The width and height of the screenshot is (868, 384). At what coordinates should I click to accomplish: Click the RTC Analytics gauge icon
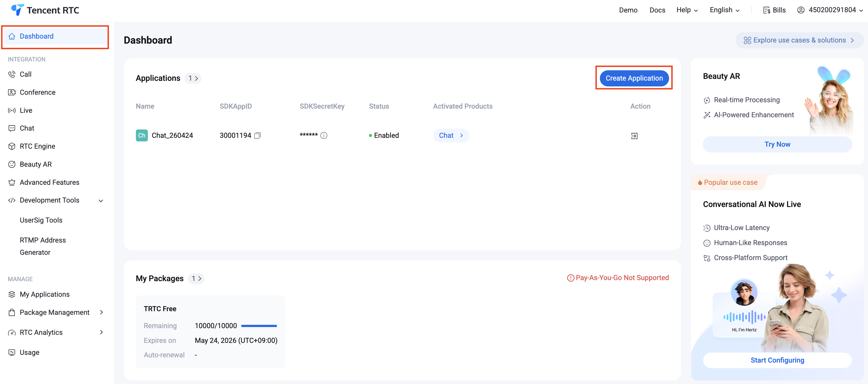[x=12, y=333]
